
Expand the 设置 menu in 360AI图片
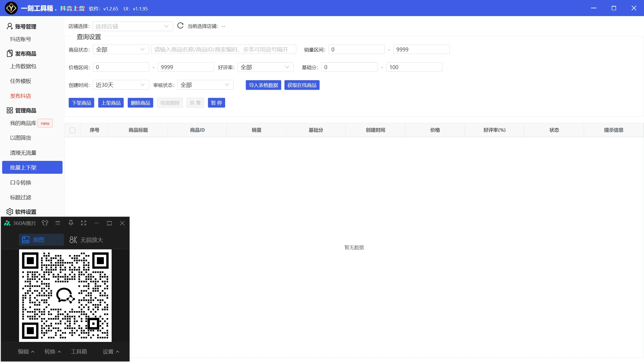(111, 352)
